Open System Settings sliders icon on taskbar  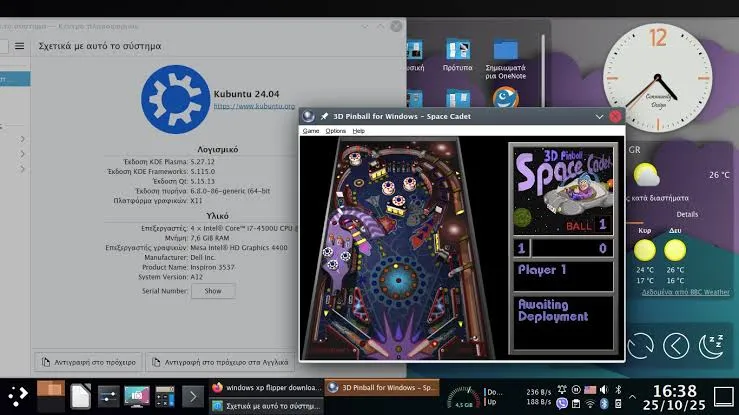click(x=108, y=397)
